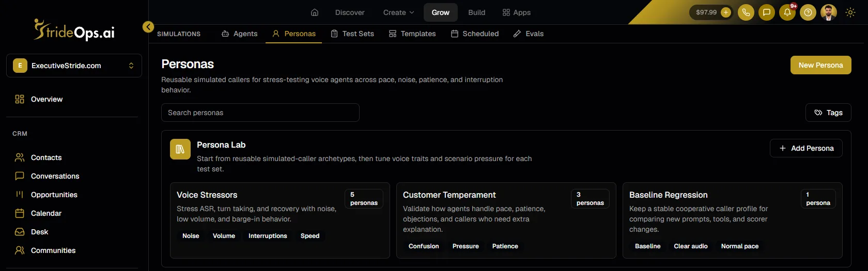Toggle light mode with sun icon
The height and width of the screenshot is (271, 868).
850,12
